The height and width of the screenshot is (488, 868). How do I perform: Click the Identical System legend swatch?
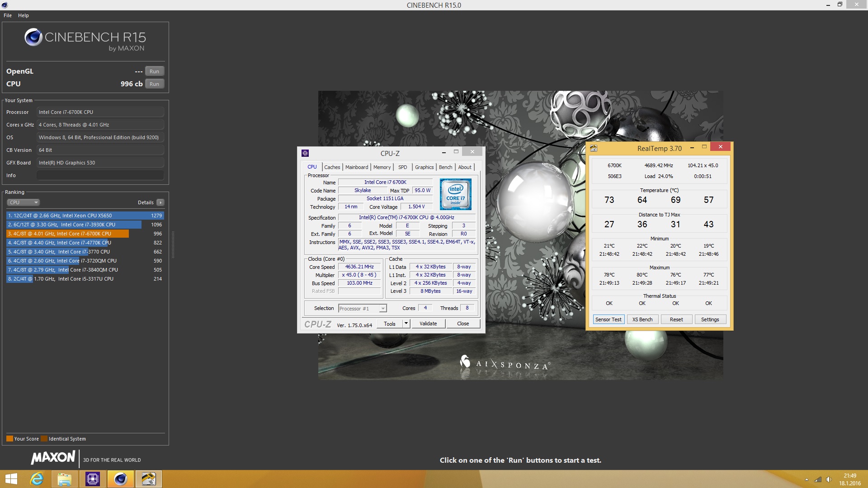[44, 439]
